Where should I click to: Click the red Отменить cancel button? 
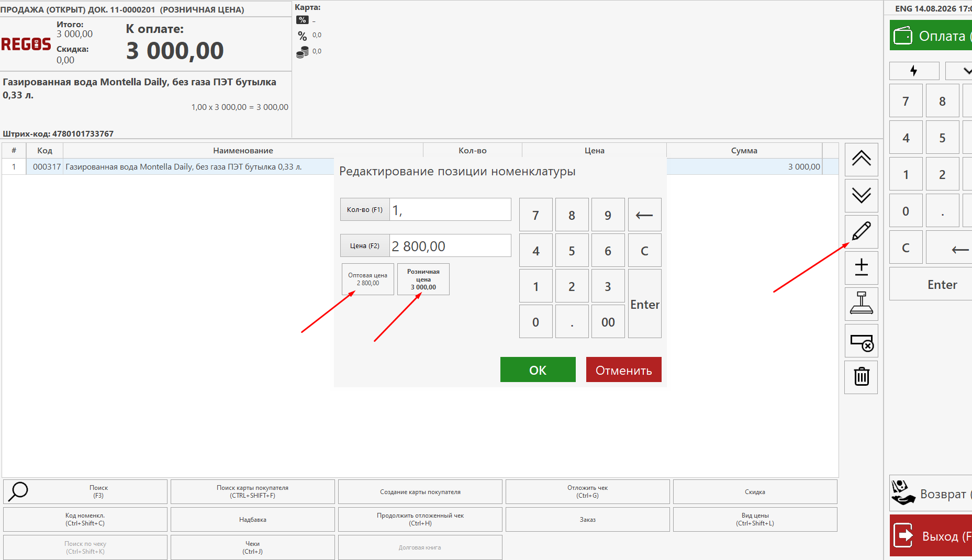coord(623,369)
